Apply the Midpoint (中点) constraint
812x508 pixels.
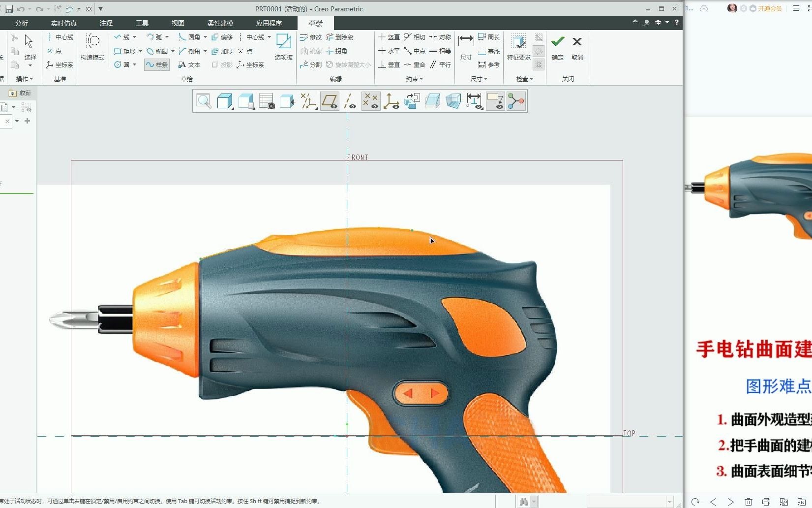415,51
